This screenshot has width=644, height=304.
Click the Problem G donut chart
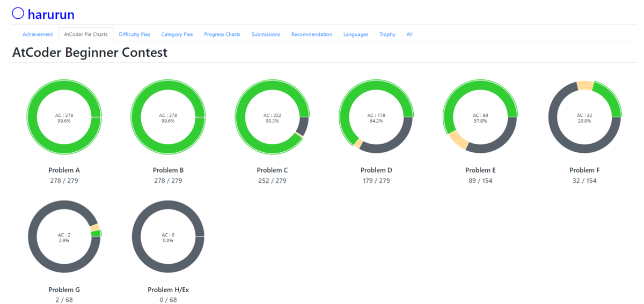64,237
